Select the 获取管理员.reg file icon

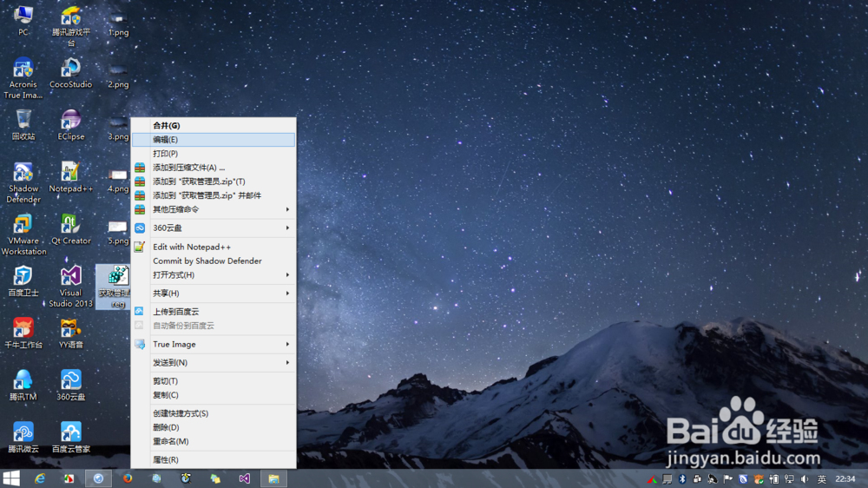point(114,287)
